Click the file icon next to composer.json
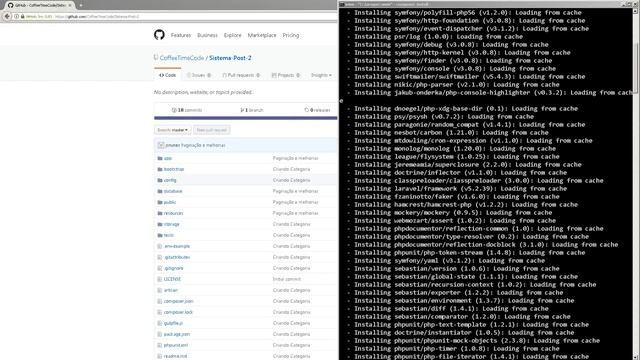 [160, 302]
